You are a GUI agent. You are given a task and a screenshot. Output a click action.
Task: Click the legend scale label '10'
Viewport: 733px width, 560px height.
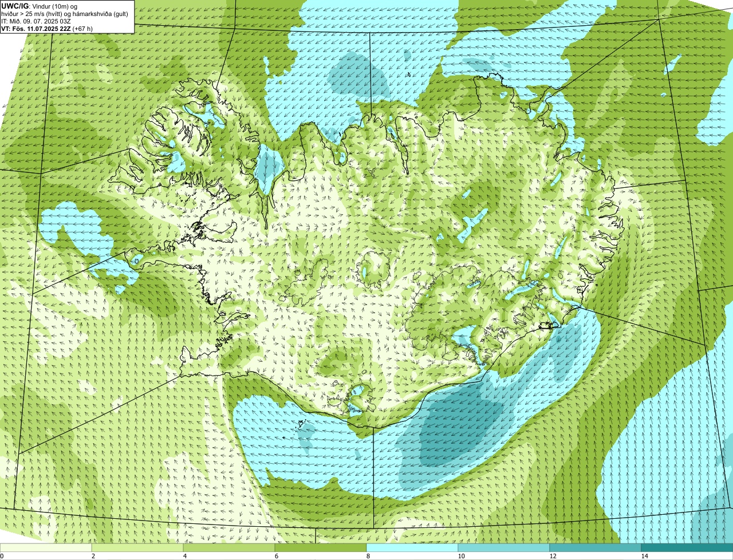pos(461,556)
